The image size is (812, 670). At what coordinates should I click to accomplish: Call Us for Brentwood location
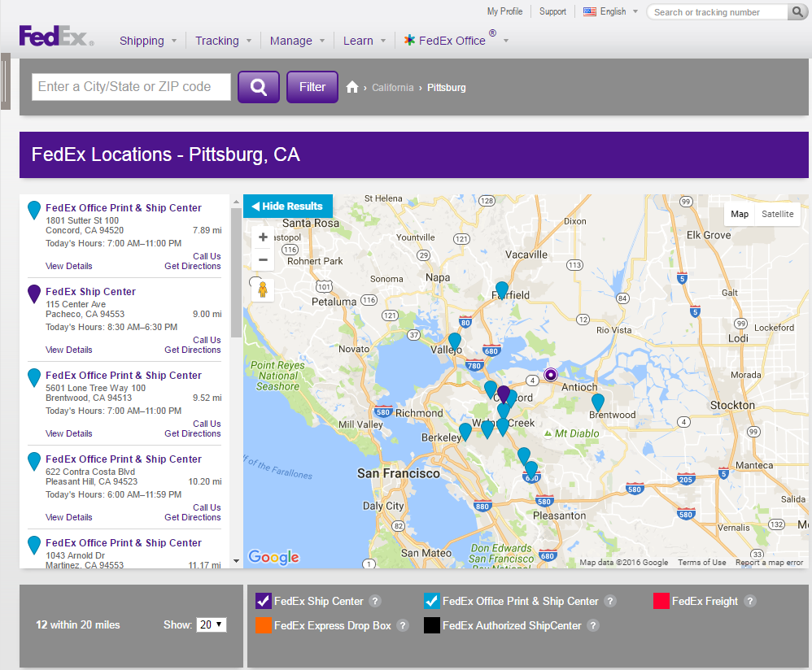pyautogui.click(x=207, y=424)
